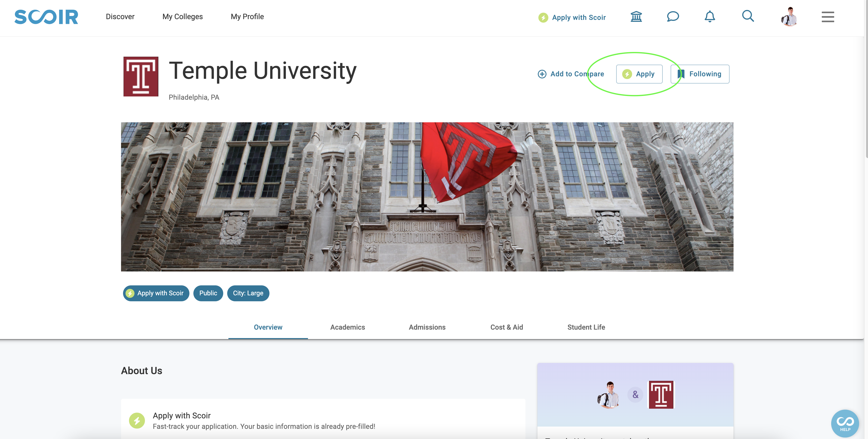The width and height of the screenshot is (868, 439).
Task: Switch to the Overview tab
Action: (268, 327)
